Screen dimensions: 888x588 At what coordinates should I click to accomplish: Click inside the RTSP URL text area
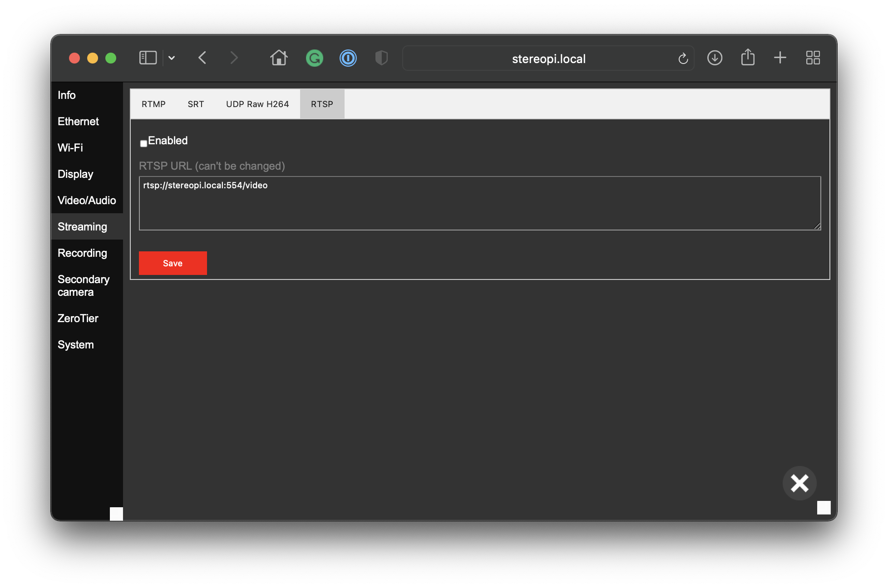click(479, 203)
